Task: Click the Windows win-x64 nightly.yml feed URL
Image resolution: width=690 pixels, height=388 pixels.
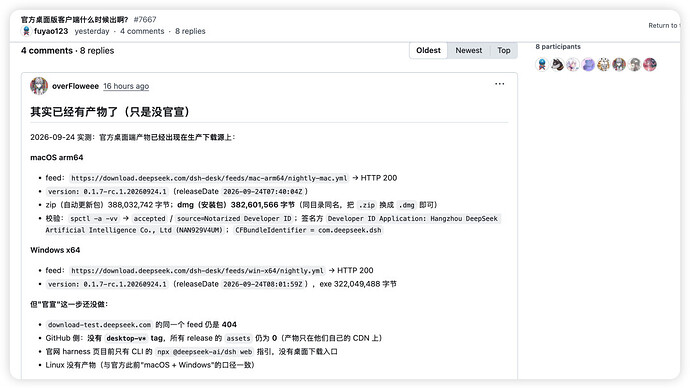Action: pos(197,271)
